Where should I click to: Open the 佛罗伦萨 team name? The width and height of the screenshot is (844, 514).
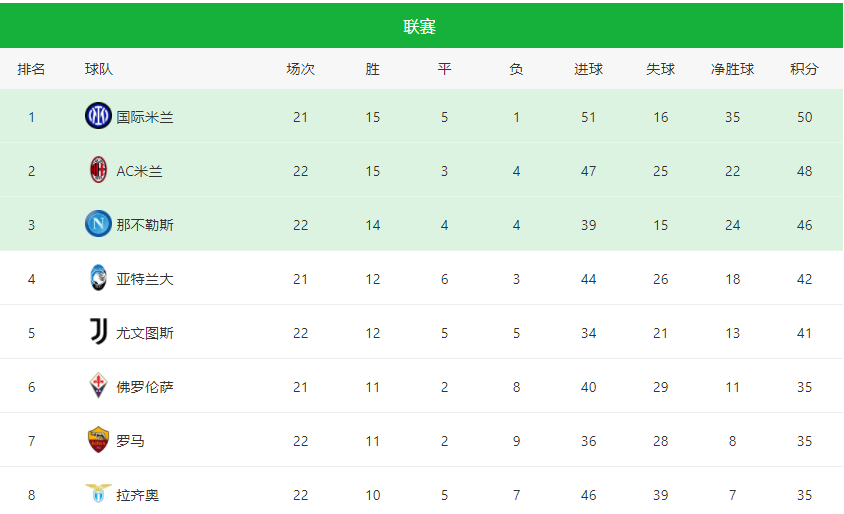click(x=145, y=387)
